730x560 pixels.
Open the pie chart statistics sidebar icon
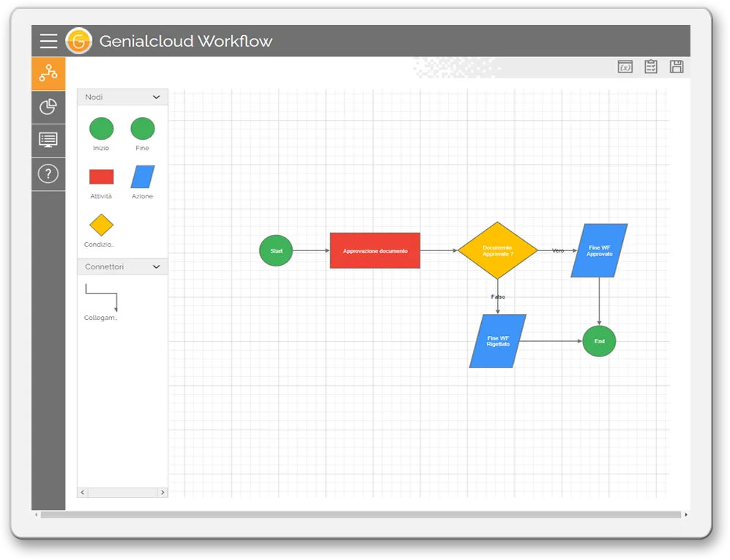[x=48, y=107]
